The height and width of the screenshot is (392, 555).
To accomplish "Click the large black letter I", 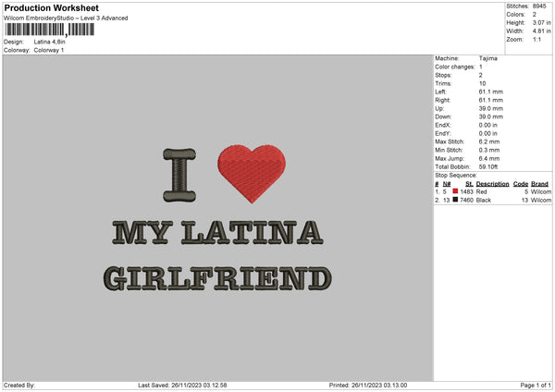I will (180, 176).
